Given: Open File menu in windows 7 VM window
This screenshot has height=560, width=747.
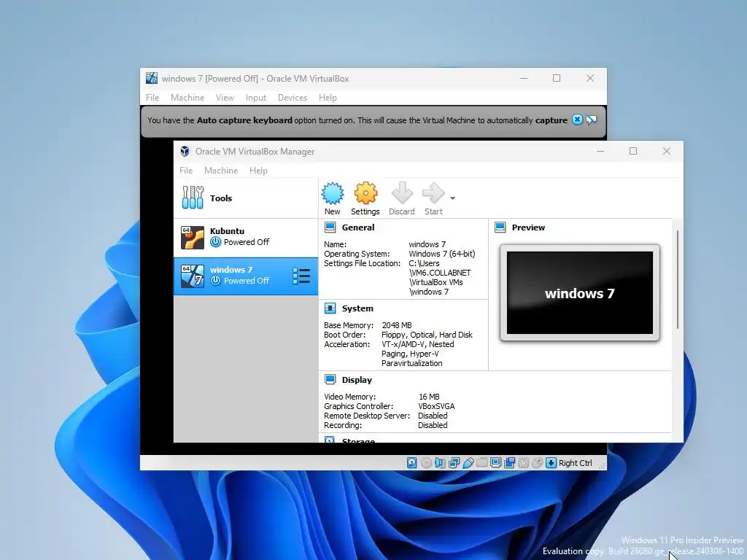Looking at the screenshot, I should (152, 98).
